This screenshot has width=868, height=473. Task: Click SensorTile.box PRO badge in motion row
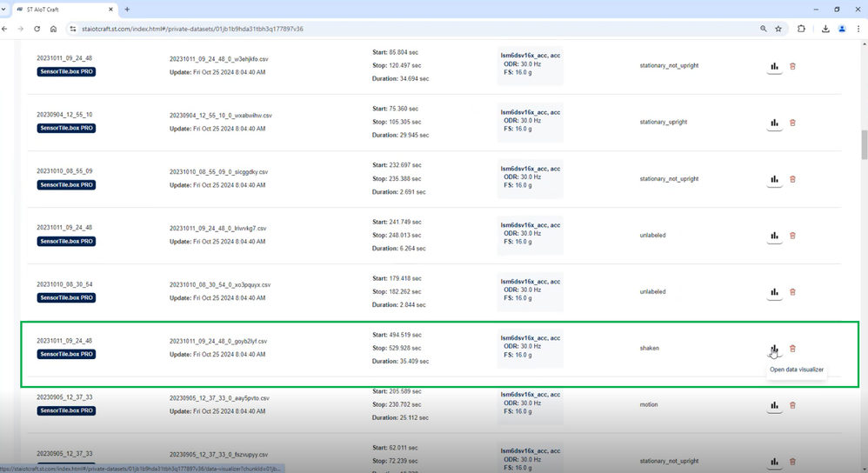click(x=66, y=410)
